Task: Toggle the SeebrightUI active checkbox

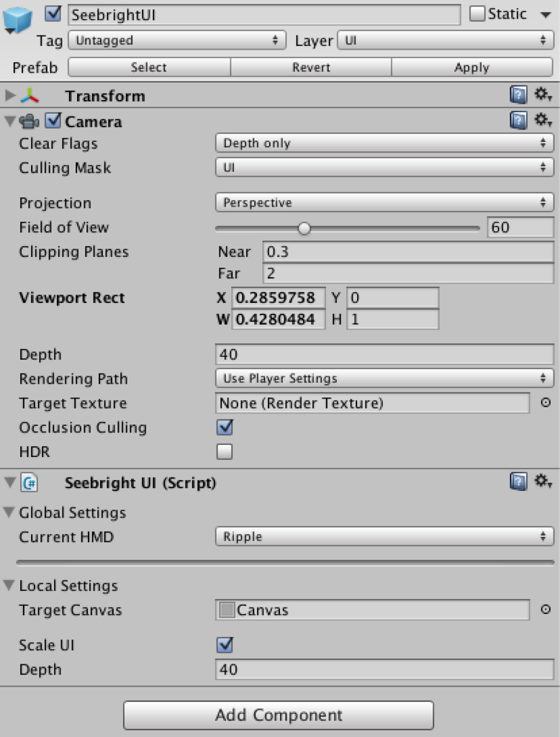Action: (53, 14)
